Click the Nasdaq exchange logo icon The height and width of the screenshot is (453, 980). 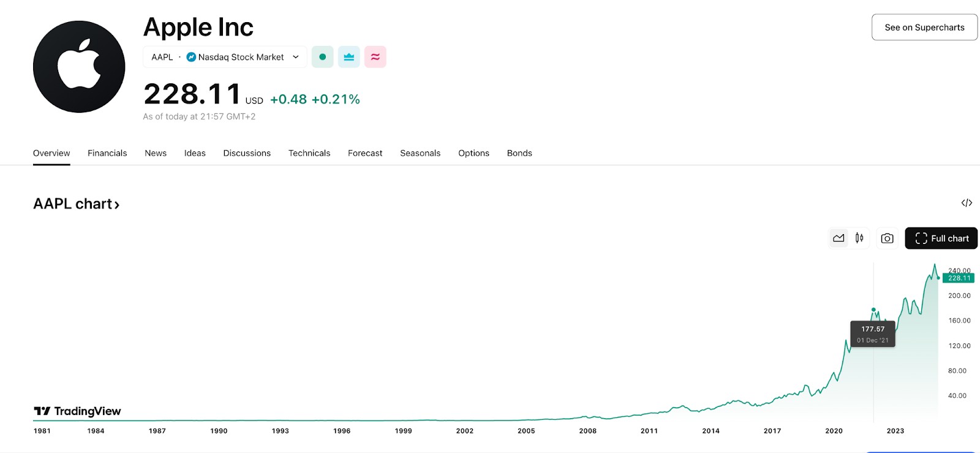191,57
